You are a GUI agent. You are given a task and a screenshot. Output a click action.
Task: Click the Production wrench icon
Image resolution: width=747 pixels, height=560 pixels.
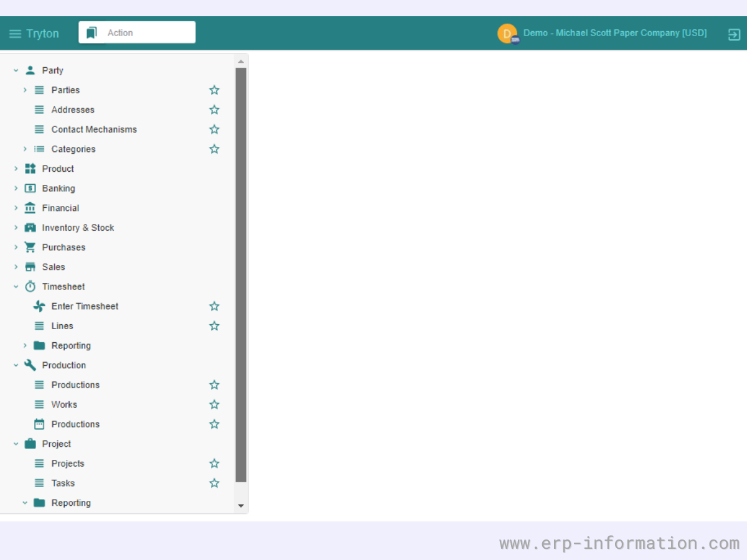pyautogui.click(x=29, y=365)
